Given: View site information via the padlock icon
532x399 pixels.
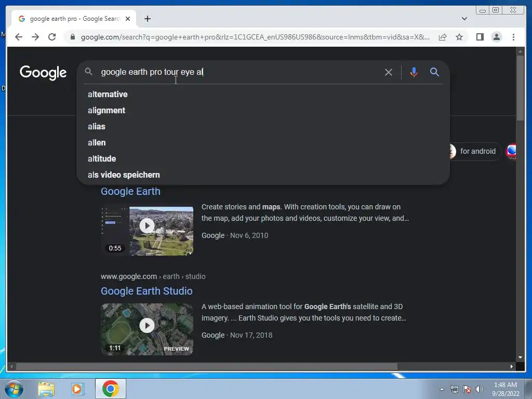Looking at the screenshot, I should point(72,37).
